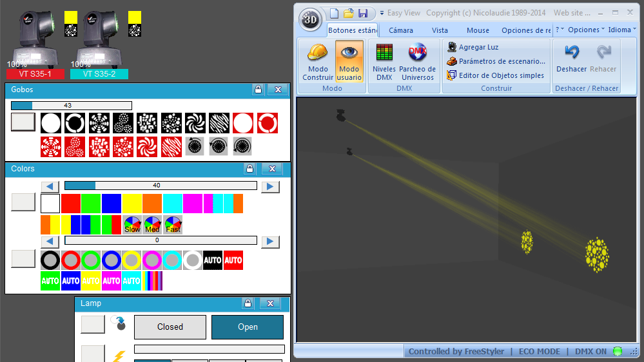Click the Closed lamp button
This screenshot has height=362, width=644.
click(x=170, y=327)
